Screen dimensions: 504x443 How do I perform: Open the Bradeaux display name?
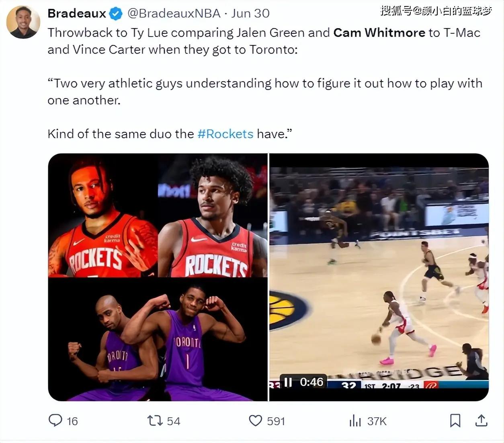[x=76, y=13]
